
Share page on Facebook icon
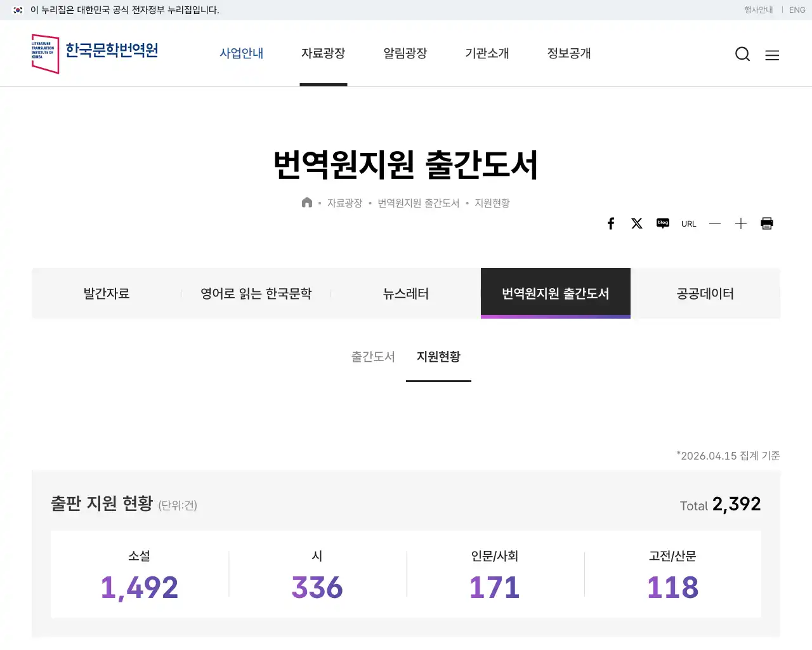[611, 223]
